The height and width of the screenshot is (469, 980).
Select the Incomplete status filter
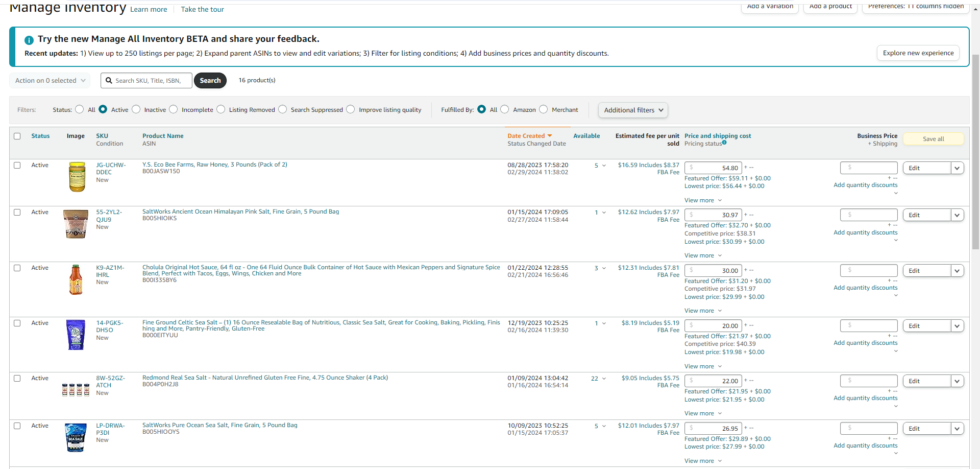click(x=174, y=109)
